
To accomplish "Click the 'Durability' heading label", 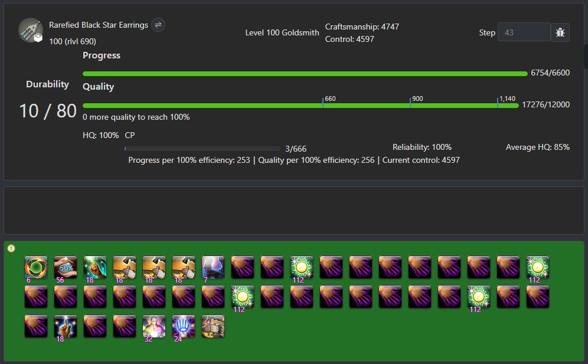I will 47,84.
